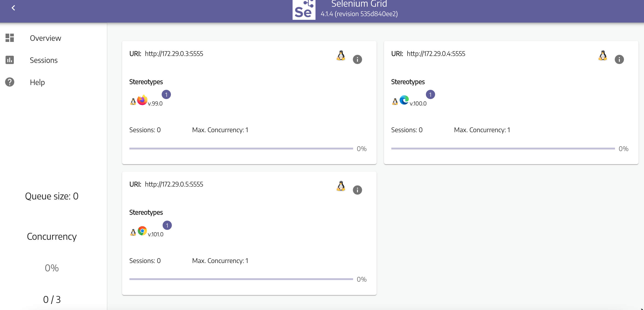Show info for node 172.29.0.5
The image size is (644, 310).
[357, 190]
